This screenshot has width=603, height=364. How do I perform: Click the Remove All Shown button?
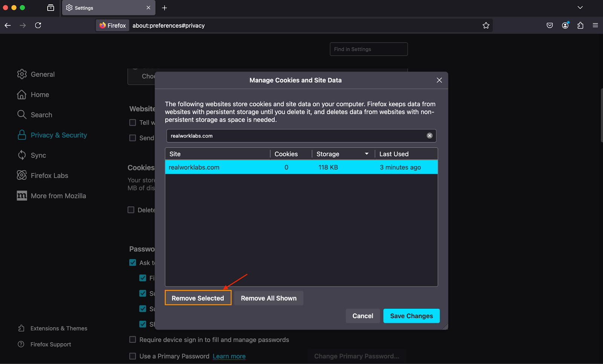tap(269, 298)
